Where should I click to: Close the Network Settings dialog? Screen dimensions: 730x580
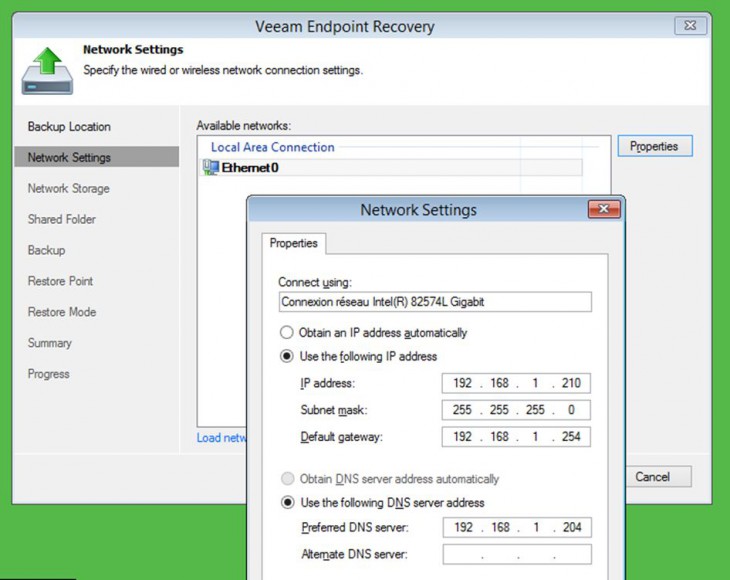tap(604, 209)
